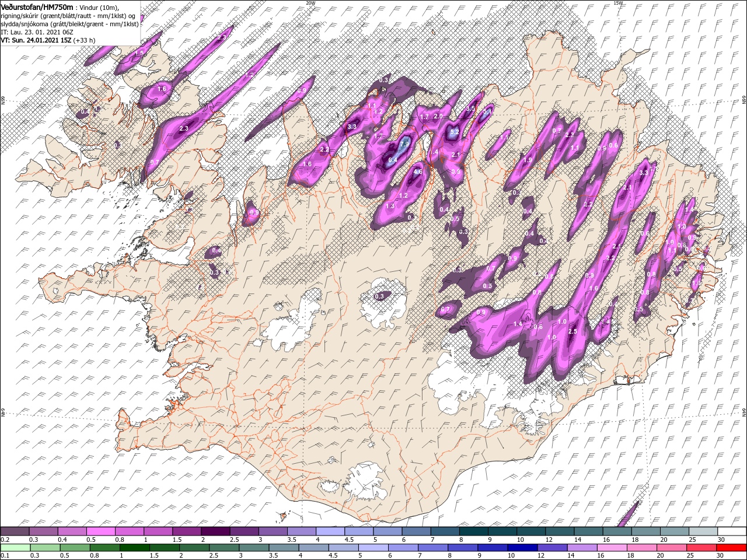Click the 4.6 precipitation value label

coord(418,172)
